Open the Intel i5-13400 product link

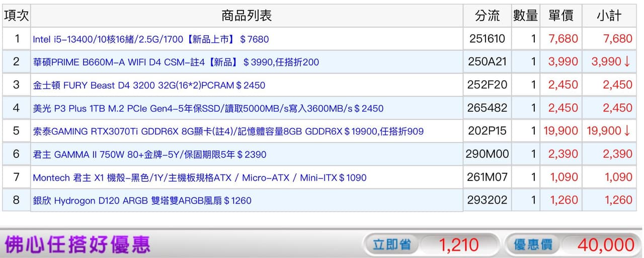pos(151,39)
